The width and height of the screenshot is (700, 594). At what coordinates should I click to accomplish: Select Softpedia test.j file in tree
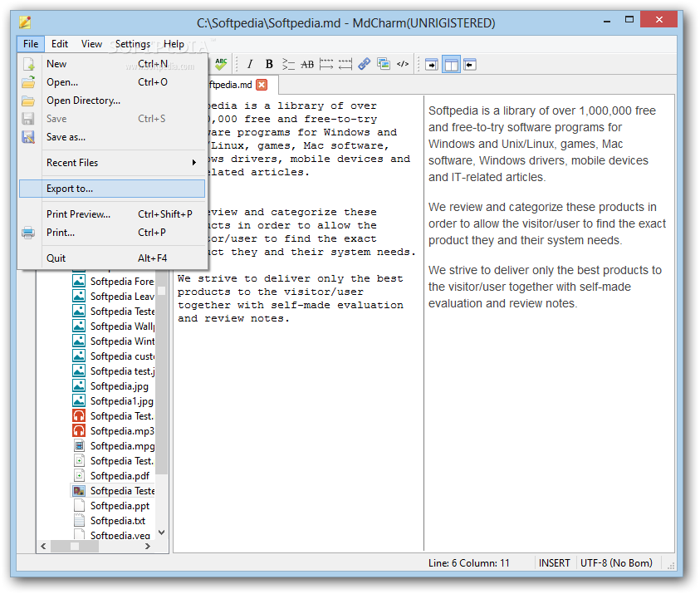tap(122, 371)
